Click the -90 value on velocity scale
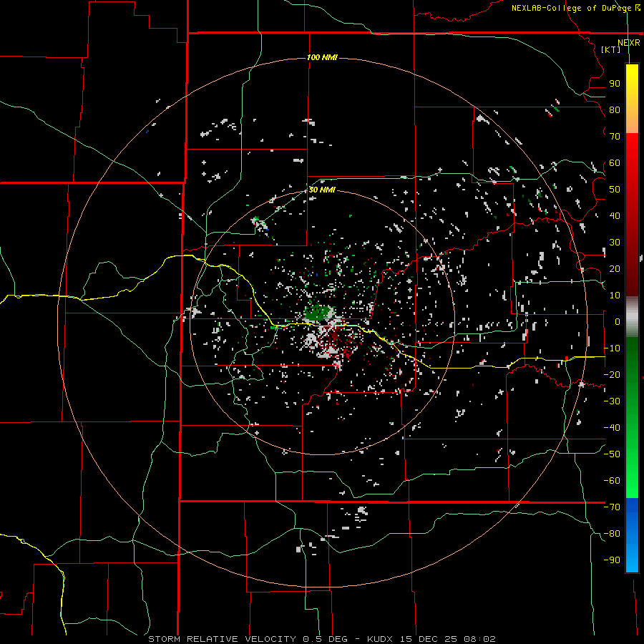Viewport: 644px width, 644px height. pyautogui.click(x=612, y=560)
